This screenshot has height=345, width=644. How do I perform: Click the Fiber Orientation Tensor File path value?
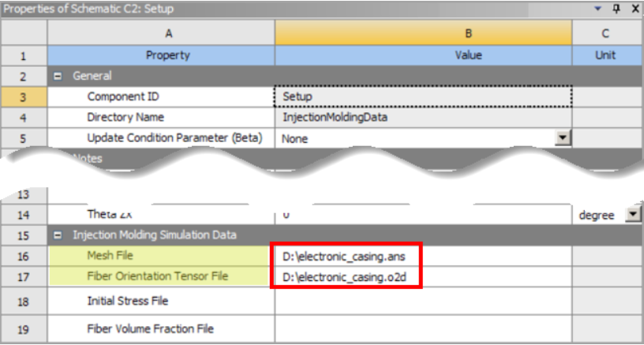[346, 278]
